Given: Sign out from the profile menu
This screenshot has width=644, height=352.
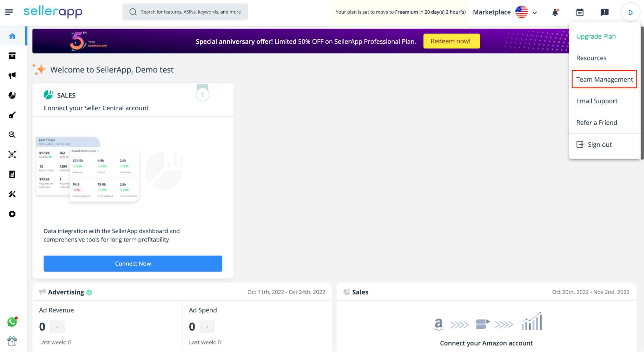Looking at the screenshot, I should 594,145.
